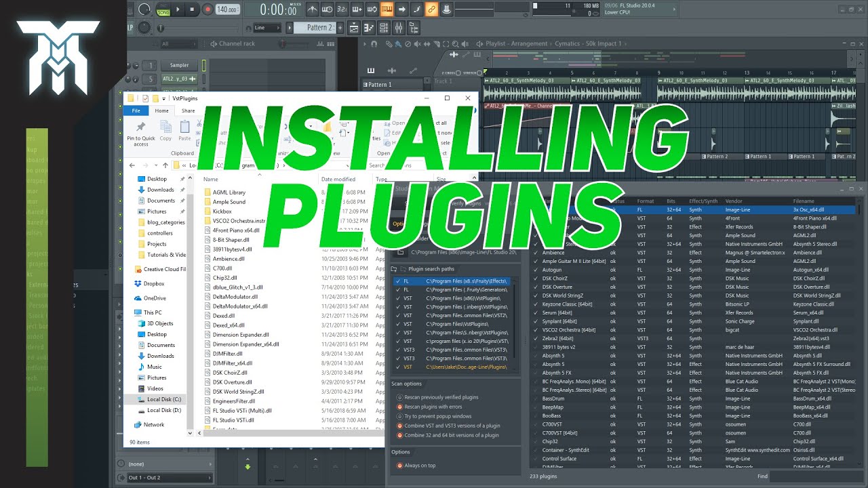This screenshot has width=868, height=488.
Task: Toggle Combine 32 and 64 bit versions option
Action: pyautogui.click(x=448, y=435)
